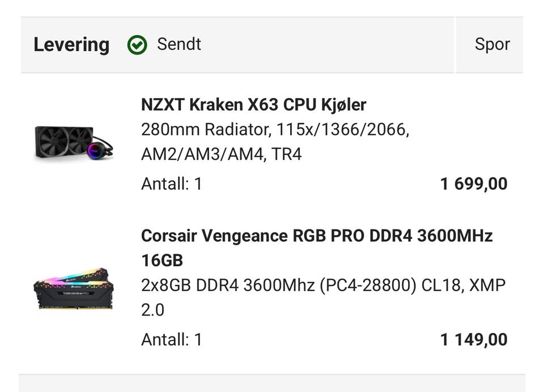
Task: Click Antall quantity for the Corsair Vengeance
Action: pyautogui.click(x=171, y=339)
